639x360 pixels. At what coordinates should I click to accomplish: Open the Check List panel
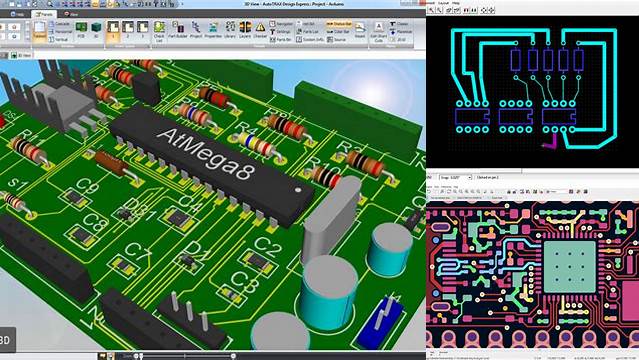coord(159,31)
